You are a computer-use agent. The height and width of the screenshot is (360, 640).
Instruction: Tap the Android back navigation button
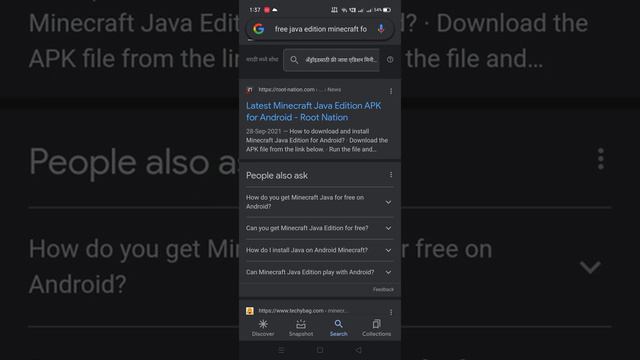pos(358,350)
